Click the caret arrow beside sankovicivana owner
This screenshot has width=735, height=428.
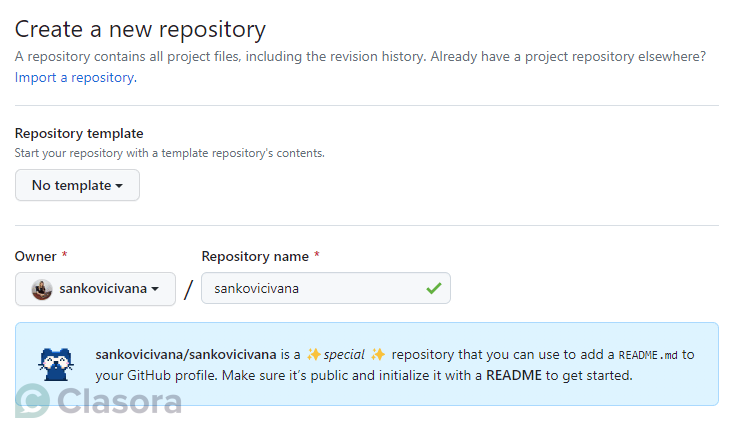click(155, 289)
